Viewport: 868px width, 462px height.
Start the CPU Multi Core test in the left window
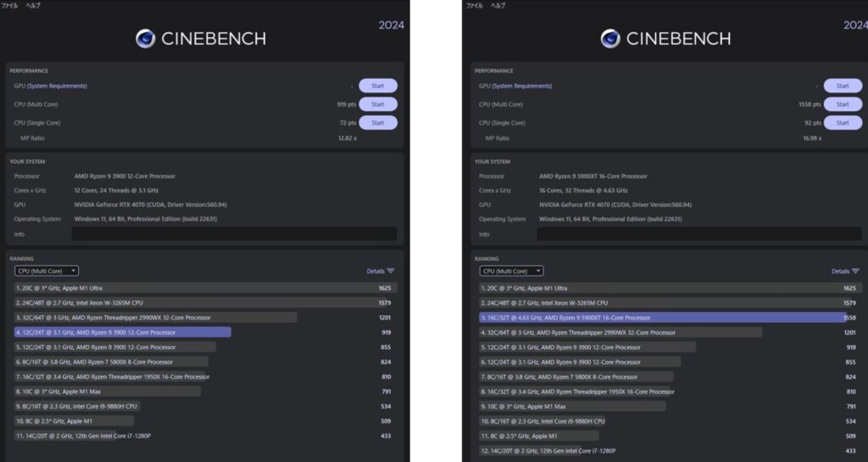coord(377,104)
